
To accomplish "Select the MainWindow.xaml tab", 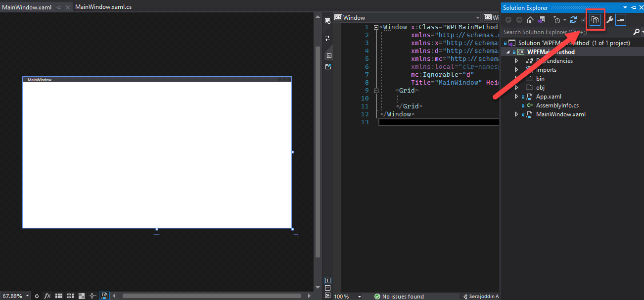I will coord(27,7).
